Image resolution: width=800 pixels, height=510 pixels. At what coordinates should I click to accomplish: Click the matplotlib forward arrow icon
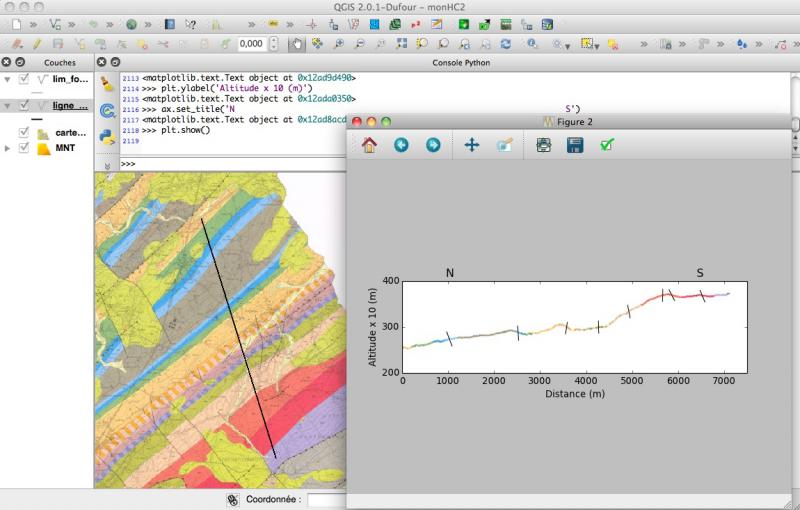pos(433,145)
